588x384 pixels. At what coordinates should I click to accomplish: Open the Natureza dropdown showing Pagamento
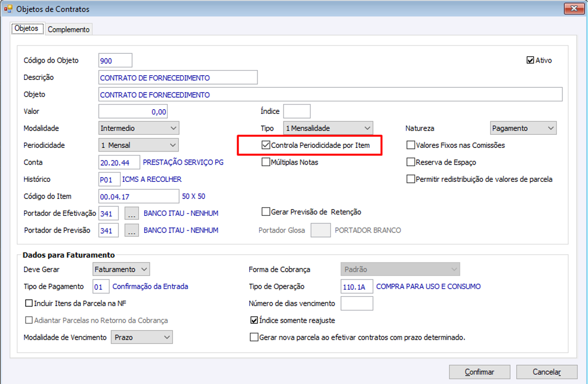pos(523,128)
